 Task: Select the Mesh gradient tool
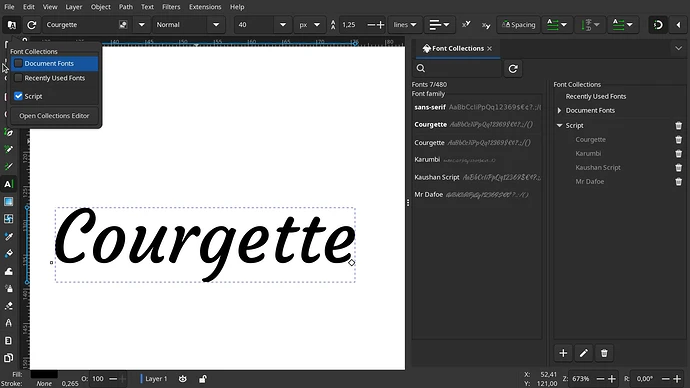[x=8, y=219]
